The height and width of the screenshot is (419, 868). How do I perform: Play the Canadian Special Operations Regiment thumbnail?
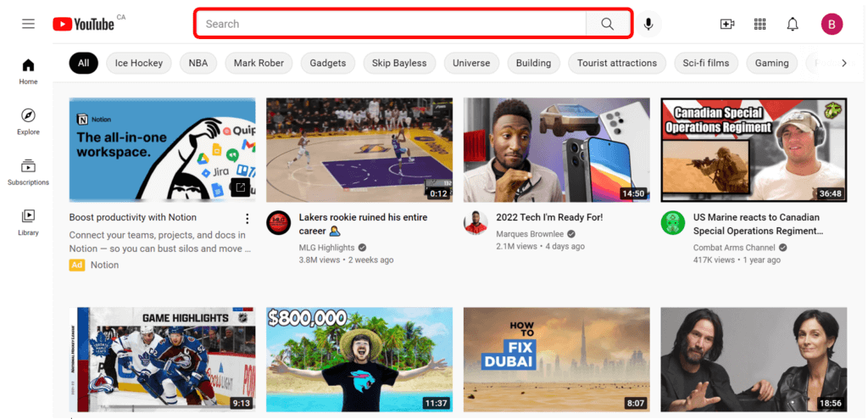(754, 149)
